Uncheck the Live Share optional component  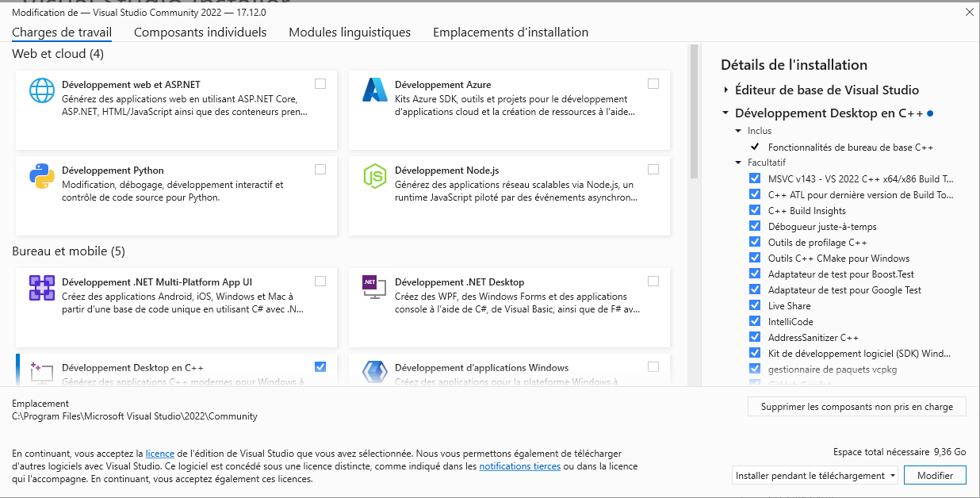point(755,305)
